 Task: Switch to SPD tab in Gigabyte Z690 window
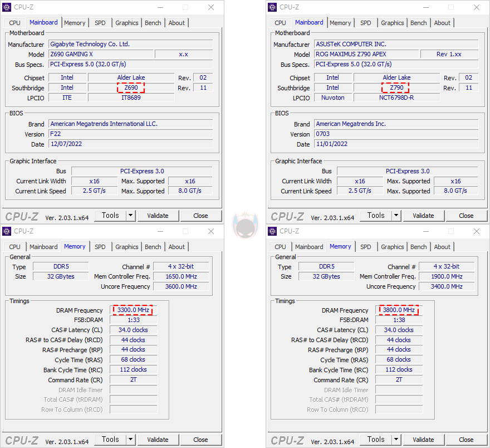point(100,23)
